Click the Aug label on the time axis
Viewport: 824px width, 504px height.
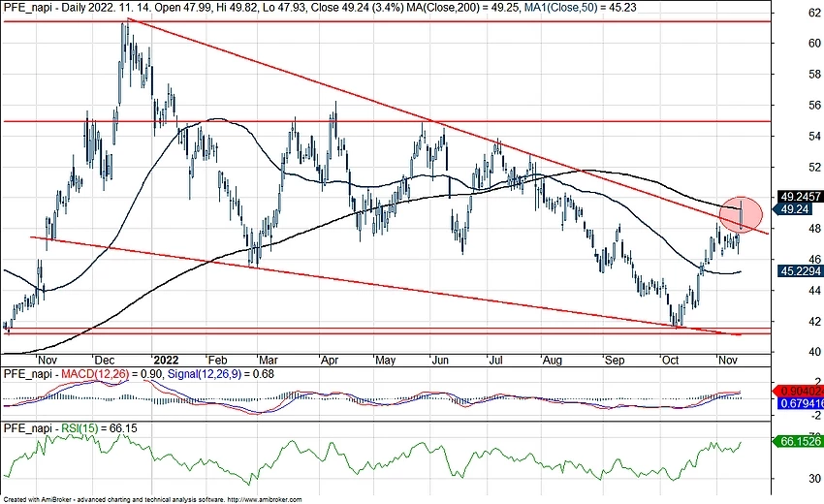(x=553, y=358)
